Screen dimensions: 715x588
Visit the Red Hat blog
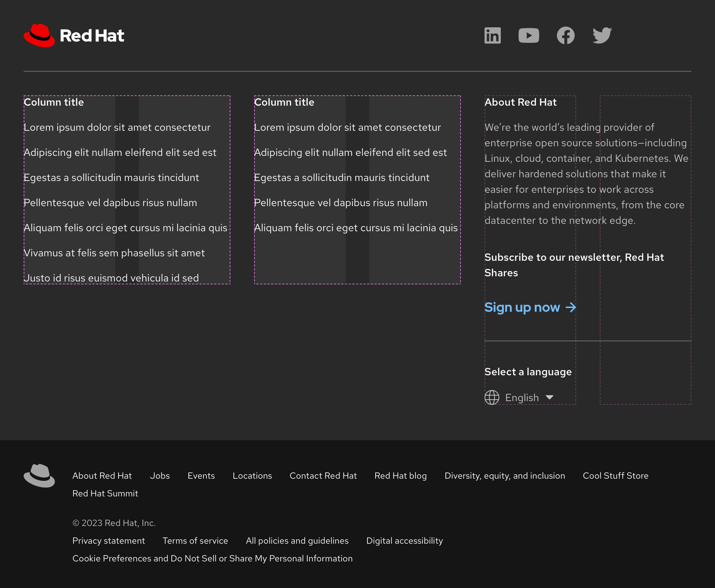pos(400,475)
